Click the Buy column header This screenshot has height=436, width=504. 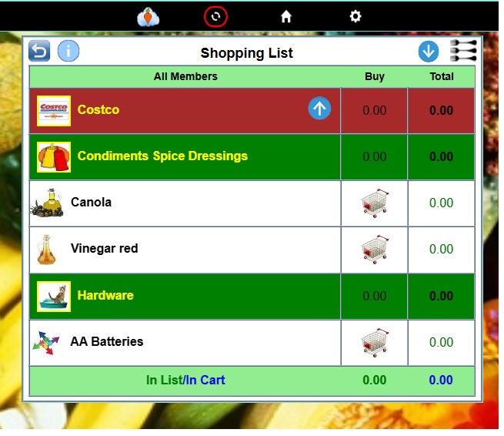pos(375,76)
